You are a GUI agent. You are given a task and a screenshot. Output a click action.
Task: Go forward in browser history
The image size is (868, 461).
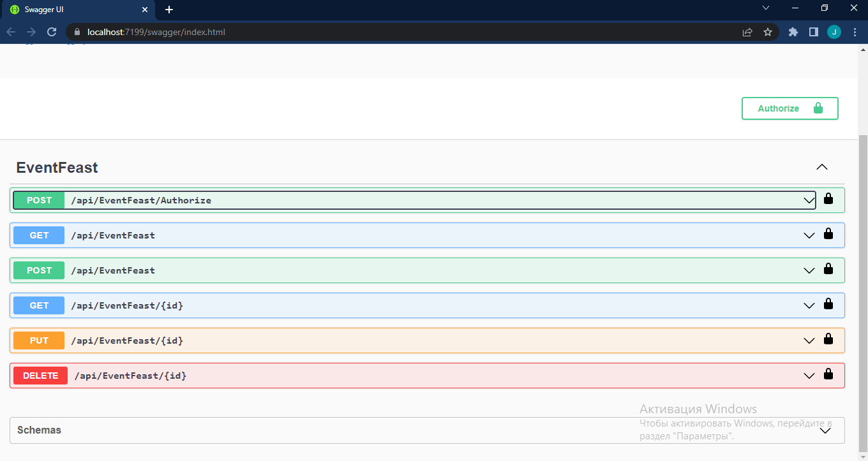pyautogui.click(x=31, y=32)
